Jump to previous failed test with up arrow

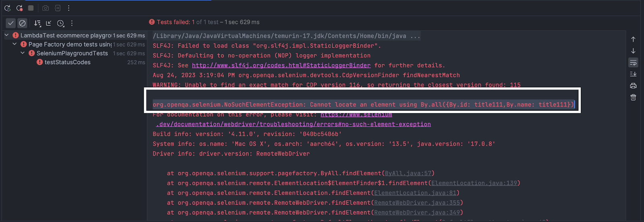pyautogui.click(x=633, y=39)
